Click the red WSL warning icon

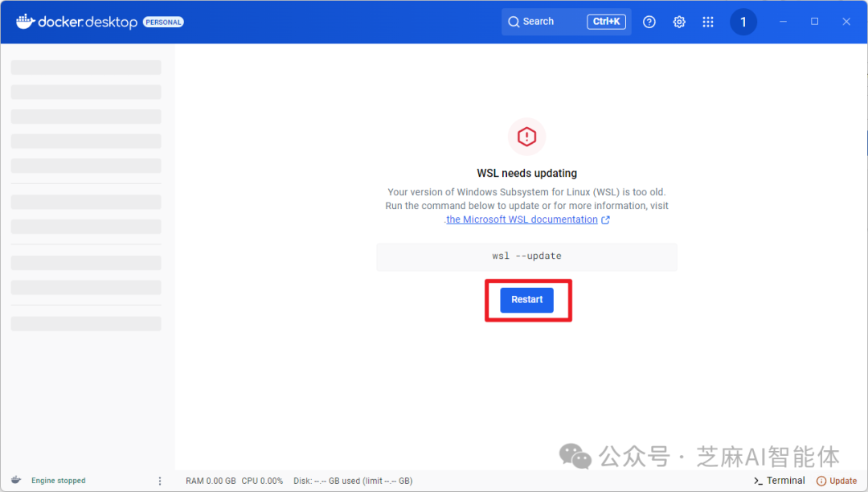(x=527, y=136)
